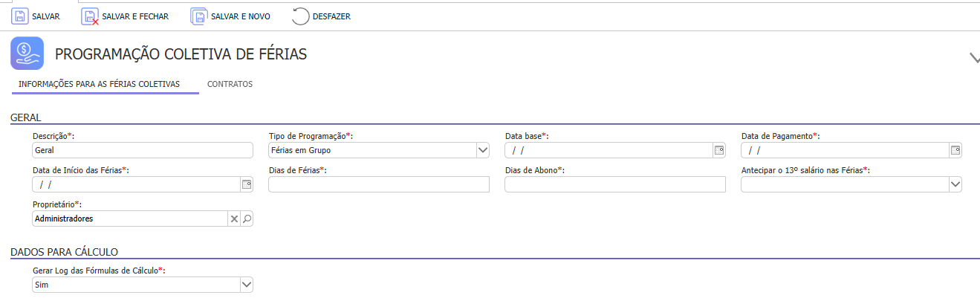Click the Data de Pagamento date field

pyautogui.click(x=843, y=150)
